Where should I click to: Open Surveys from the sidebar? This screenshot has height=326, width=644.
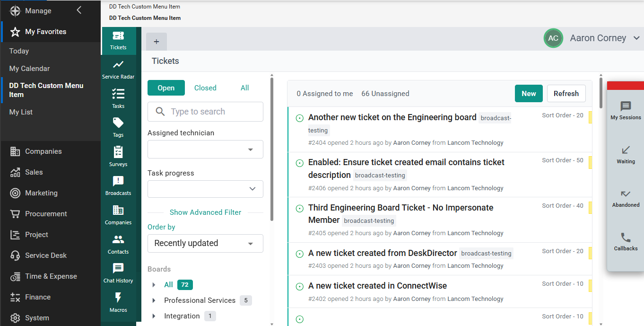click(118, 157)
